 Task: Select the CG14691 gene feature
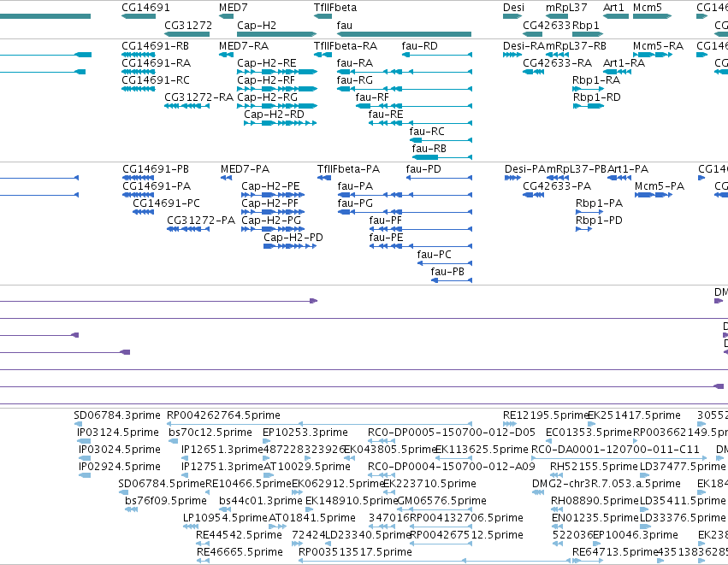tap(139, 16)
